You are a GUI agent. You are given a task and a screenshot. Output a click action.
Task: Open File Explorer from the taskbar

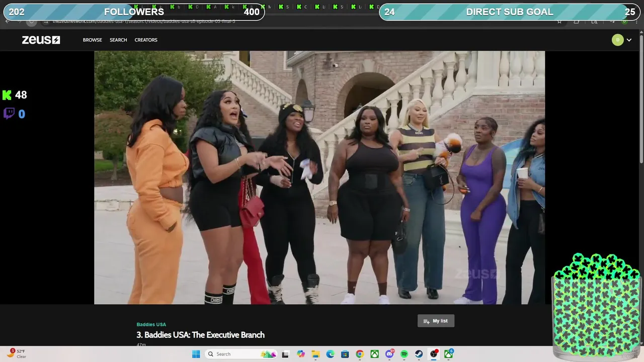[x=315, y=354]
